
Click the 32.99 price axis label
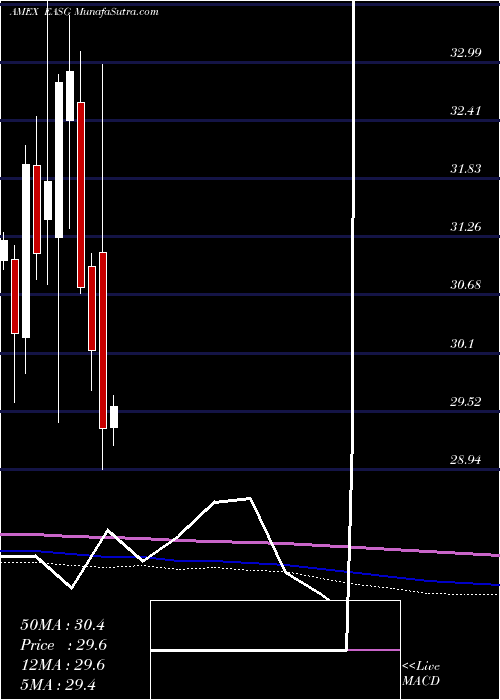(466, 53)
